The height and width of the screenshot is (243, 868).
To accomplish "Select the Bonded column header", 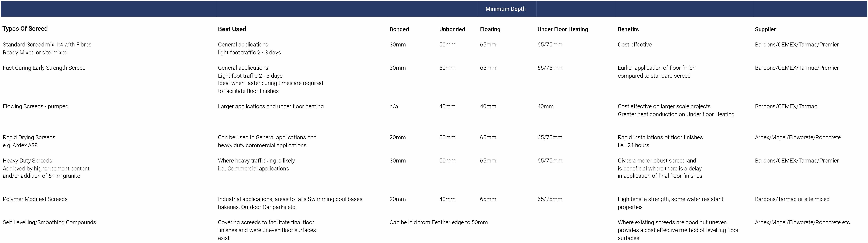I will (x=399, y=29).
